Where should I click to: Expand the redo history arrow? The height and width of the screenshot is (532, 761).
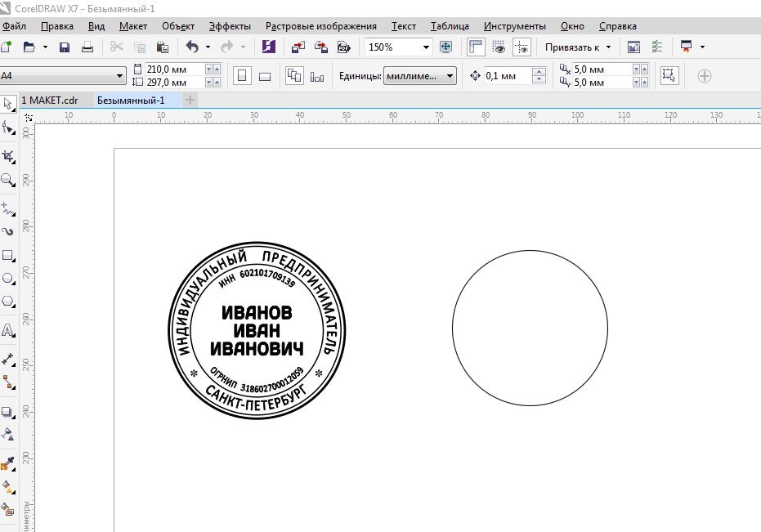point(243,47)
